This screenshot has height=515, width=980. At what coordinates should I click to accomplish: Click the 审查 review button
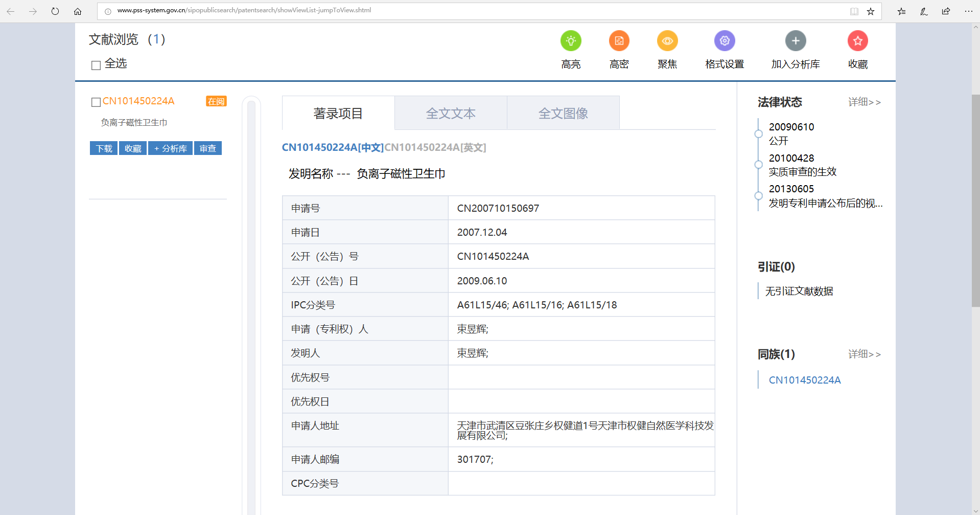pos(207,148)
